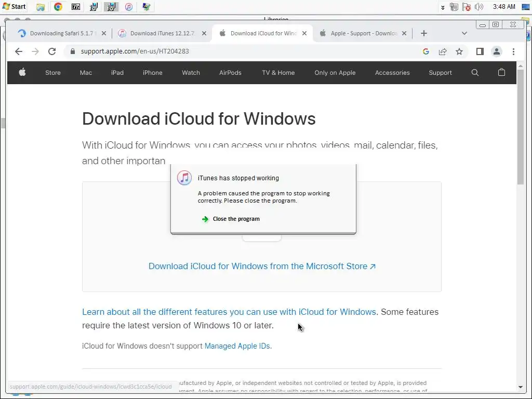
Task: Open Download iCloud from Microsoft Store link
Action: tap(262, 267)
